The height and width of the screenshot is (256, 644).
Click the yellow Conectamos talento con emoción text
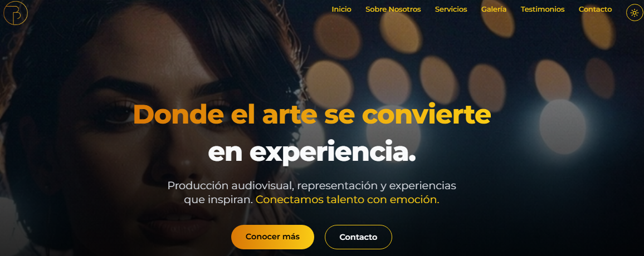[x=348, y=200]
